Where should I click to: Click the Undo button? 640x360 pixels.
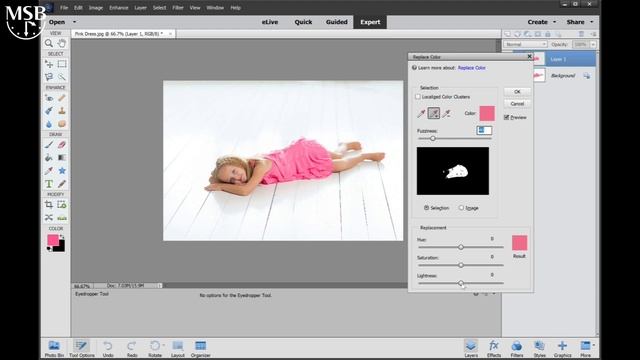(x=108, y=349)
